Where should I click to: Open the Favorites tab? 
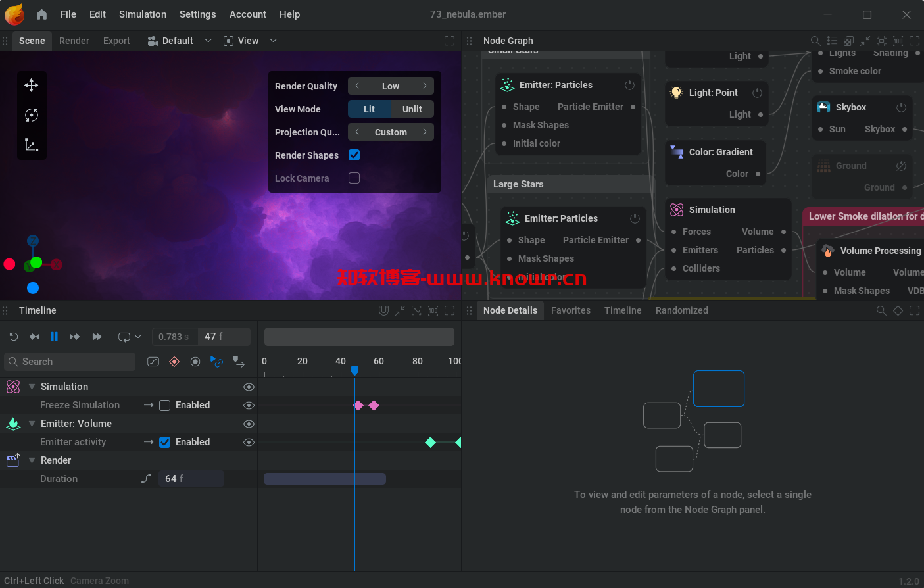coord(571,310)
